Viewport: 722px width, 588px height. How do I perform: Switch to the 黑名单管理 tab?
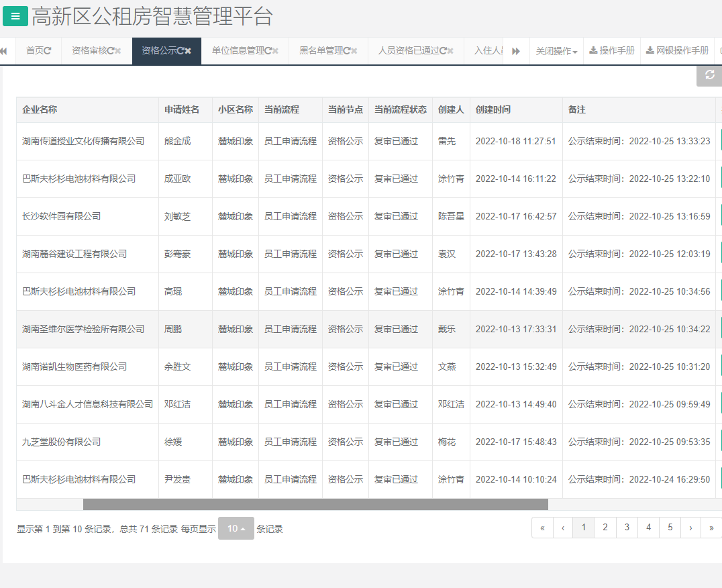pyautogui.click(x=322, y=50)
